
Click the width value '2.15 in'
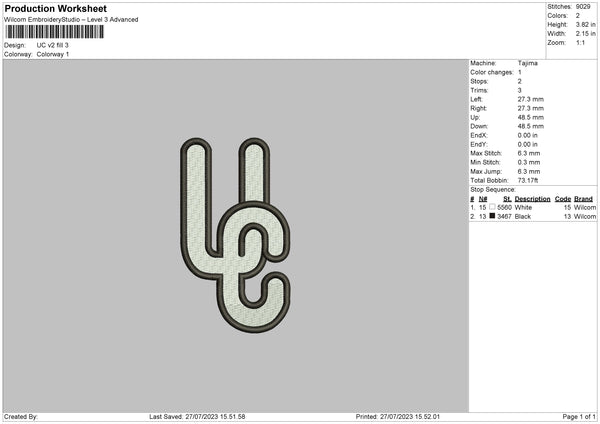[x=585, y=34]
